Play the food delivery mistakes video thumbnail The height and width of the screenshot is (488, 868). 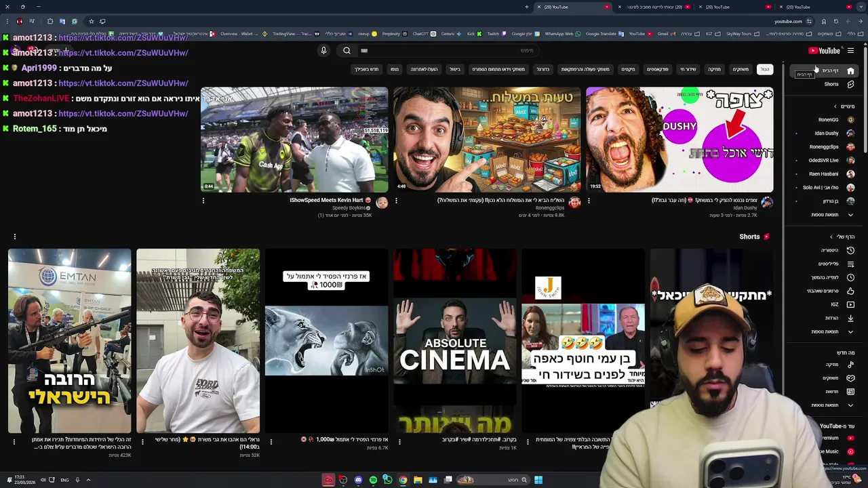click(x=487, y=140)
